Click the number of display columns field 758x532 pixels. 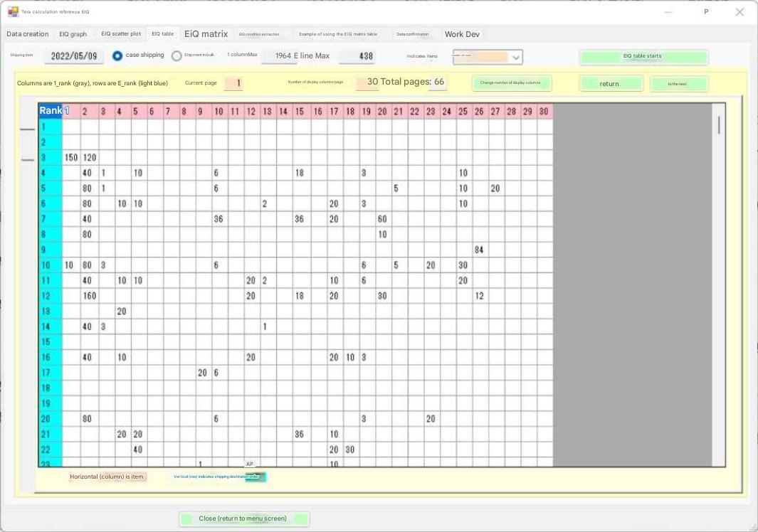pos(367,83)
